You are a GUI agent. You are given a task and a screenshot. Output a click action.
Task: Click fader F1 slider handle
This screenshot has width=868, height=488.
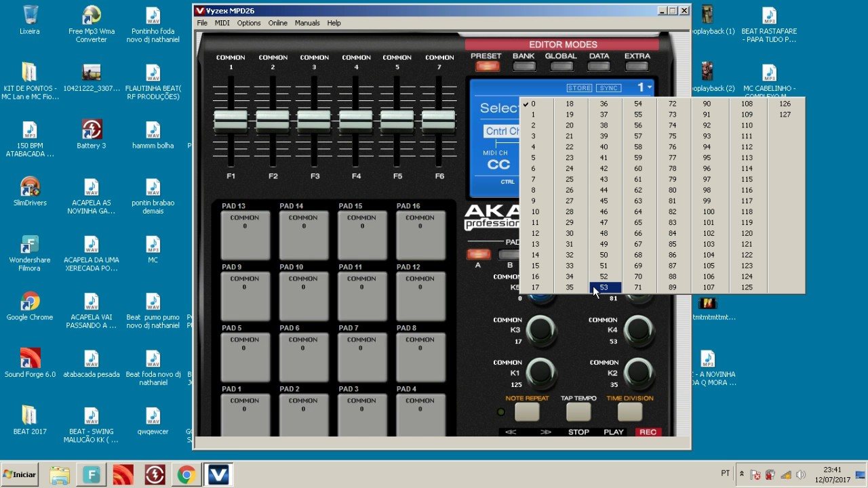pos(231,121)
